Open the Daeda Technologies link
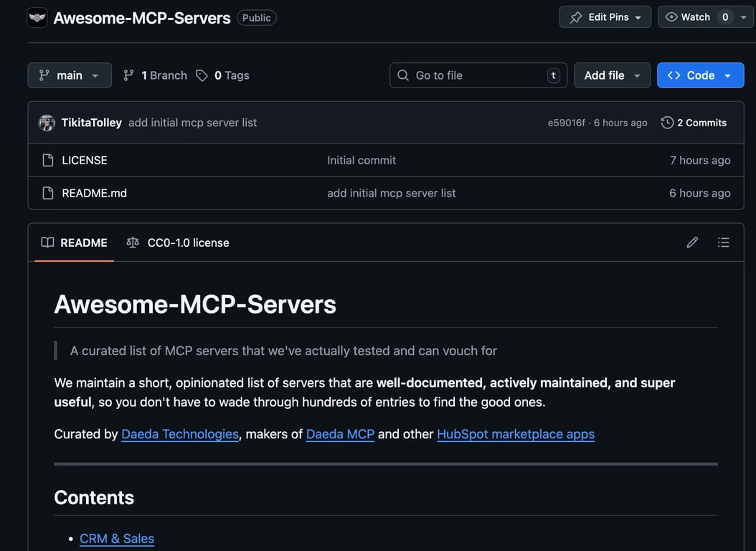 tap(179, 434)
